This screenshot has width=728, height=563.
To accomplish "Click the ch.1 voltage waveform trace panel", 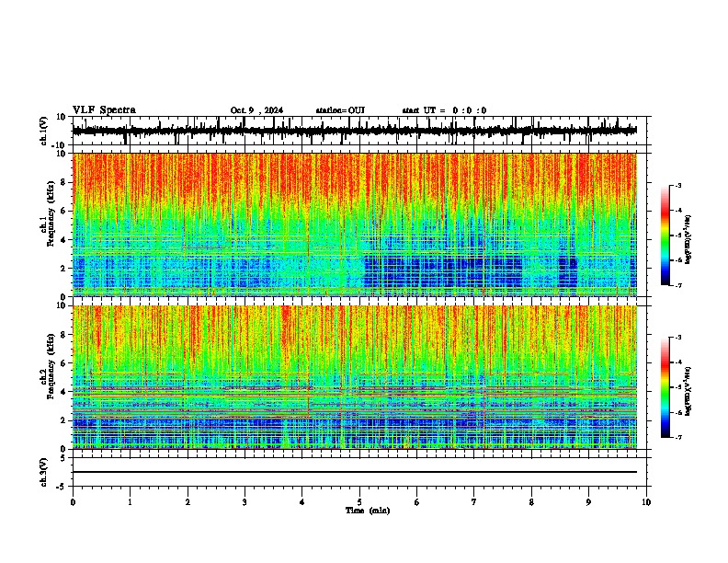I will pos(359,131).
